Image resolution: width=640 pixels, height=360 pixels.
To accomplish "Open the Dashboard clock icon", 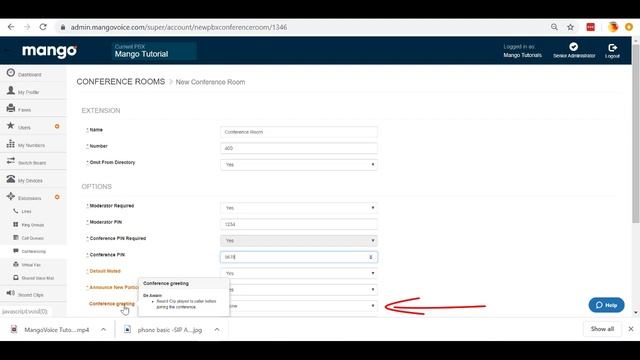I will click(x=11, y=73).
